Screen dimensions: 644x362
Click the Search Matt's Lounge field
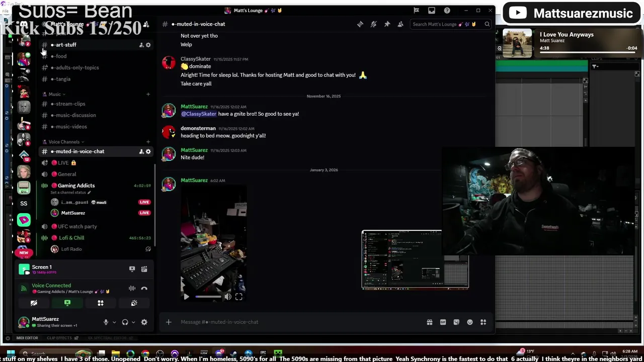point(451,24)
